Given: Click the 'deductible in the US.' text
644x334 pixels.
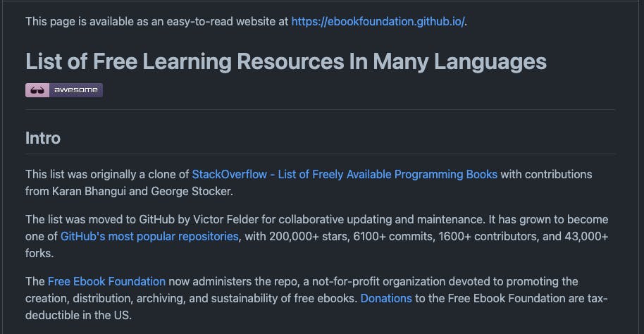Looking at the screenshot, I should pos(78,315).
